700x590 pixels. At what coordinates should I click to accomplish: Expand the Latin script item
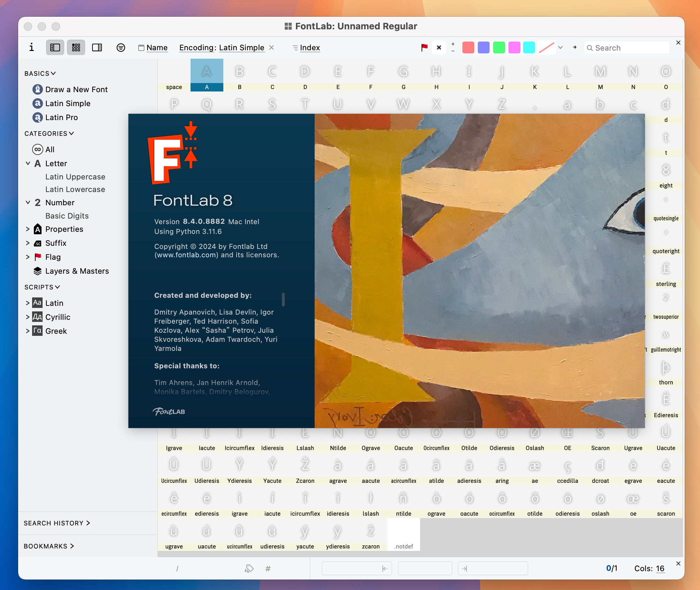[x=28, y=303]
